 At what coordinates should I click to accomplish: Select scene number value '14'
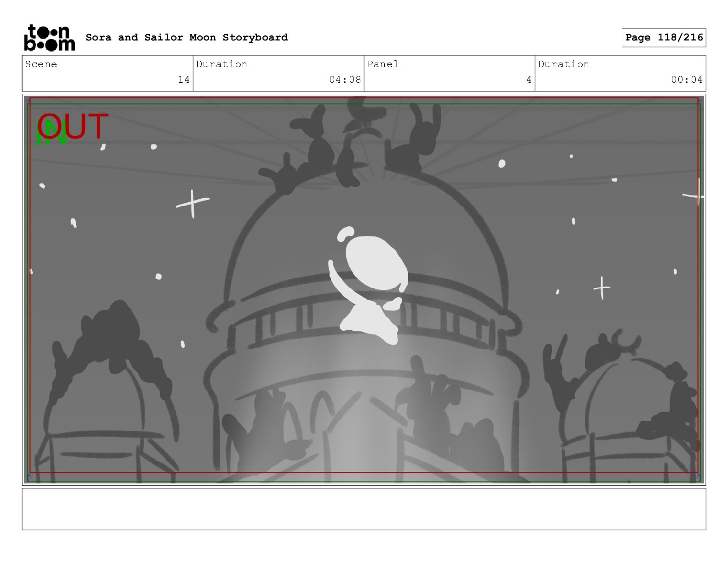[x=183, y=80]
